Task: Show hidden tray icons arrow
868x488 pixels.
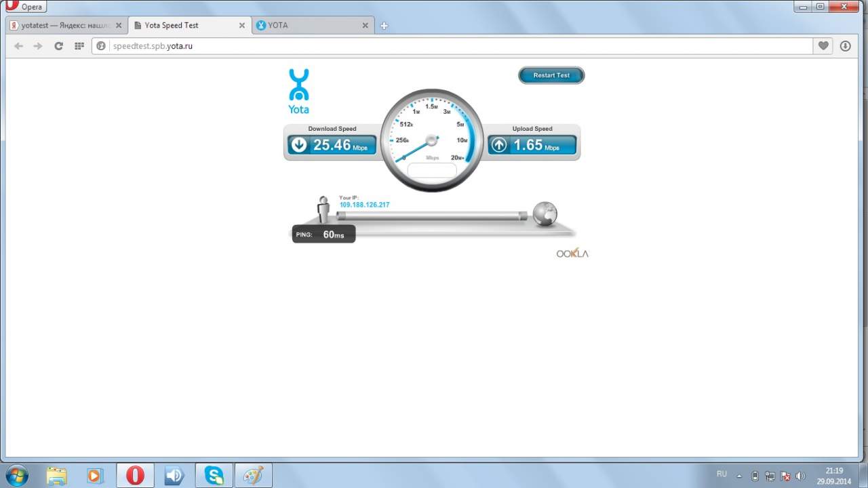Action: (x=739, y=476)
